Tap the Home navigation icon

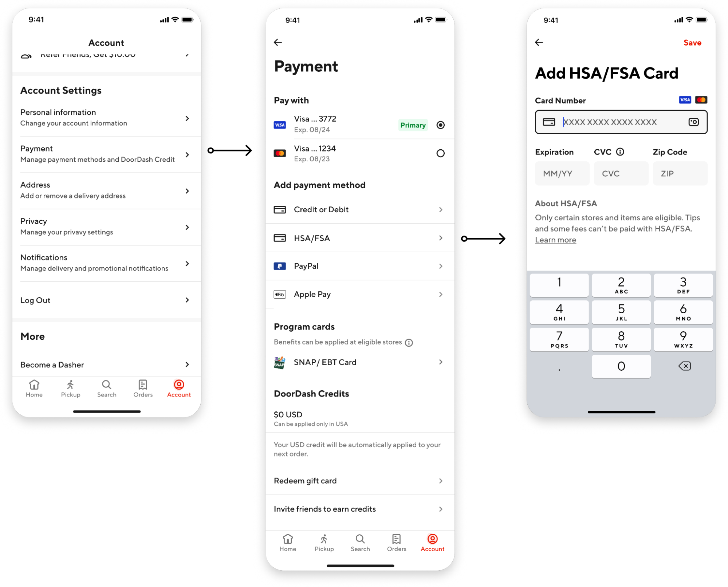pos(34,385)
